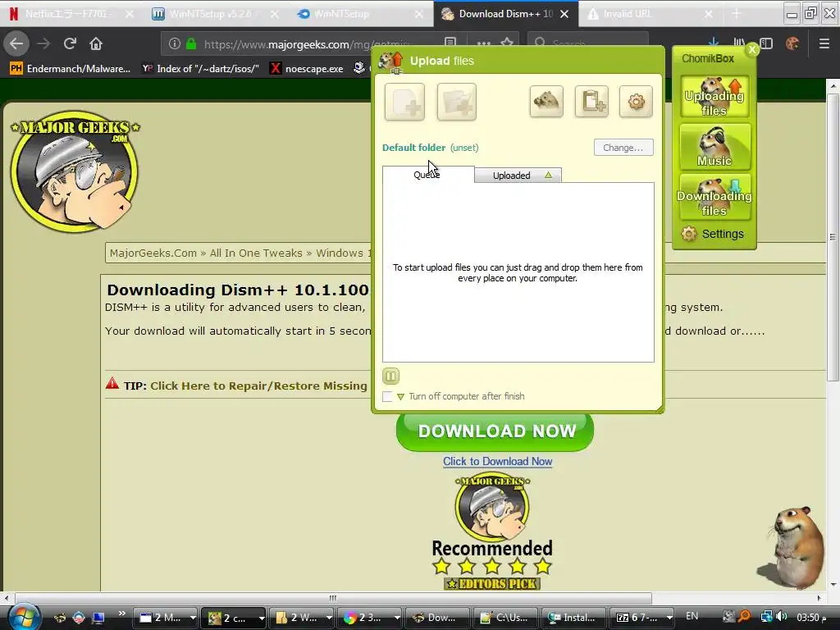Expand the 2 W... taskbar group
This screenshot has height=630, width=840.
tap(329, 618)
